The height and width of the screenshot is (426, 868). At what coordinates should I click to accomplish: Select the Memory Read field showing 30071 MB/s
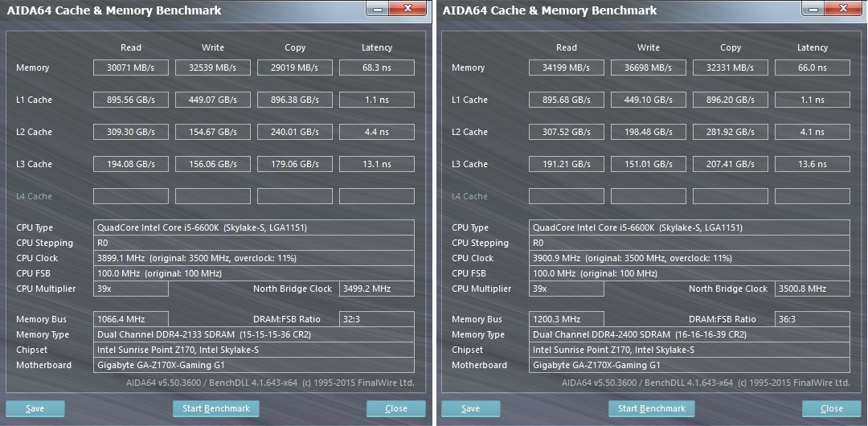(x=131, y=68)
